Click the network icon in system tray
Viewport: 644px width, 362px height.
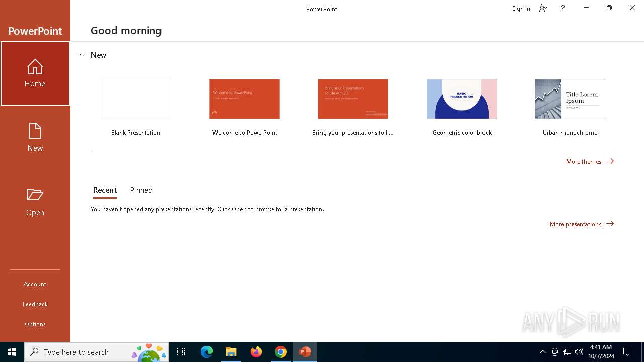tap(567, 352)
